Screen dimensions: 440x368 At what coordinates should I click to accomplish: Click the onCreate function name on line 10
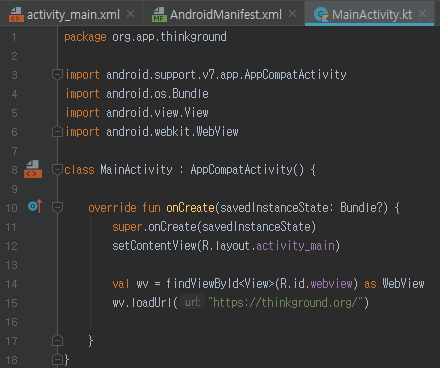(x=190, y=208)
